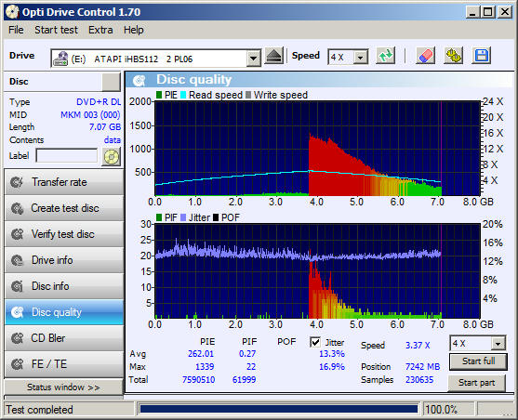Open the Transfer rate panel
The height and width of the screenshot is (420, 518).
64,182
